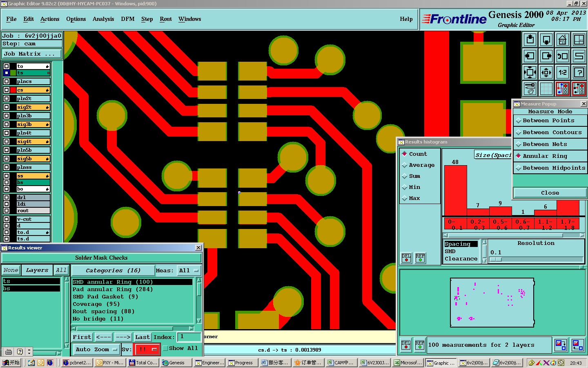Click the zoom in arrows icon
This screenshot has width=588, height=368.
point(530,72)
